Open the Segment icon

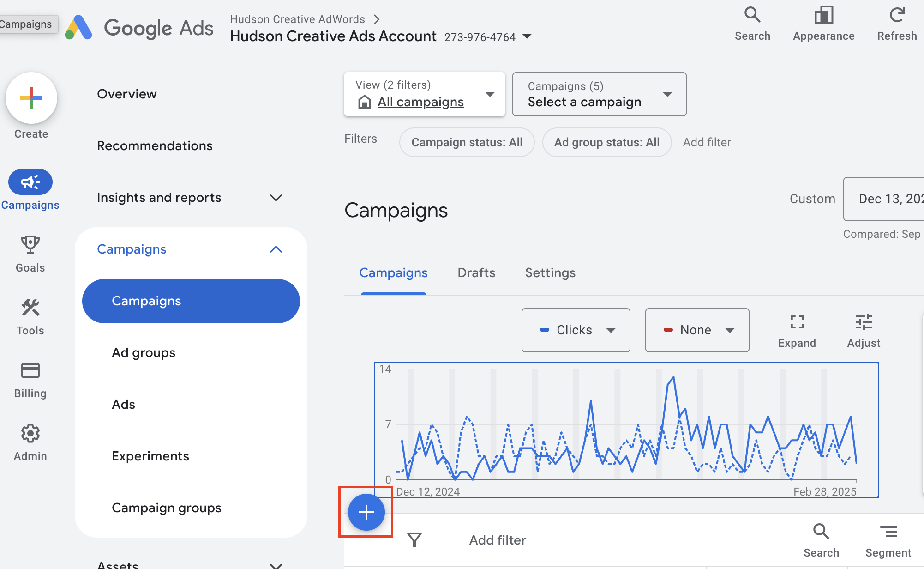pos(888,532)
